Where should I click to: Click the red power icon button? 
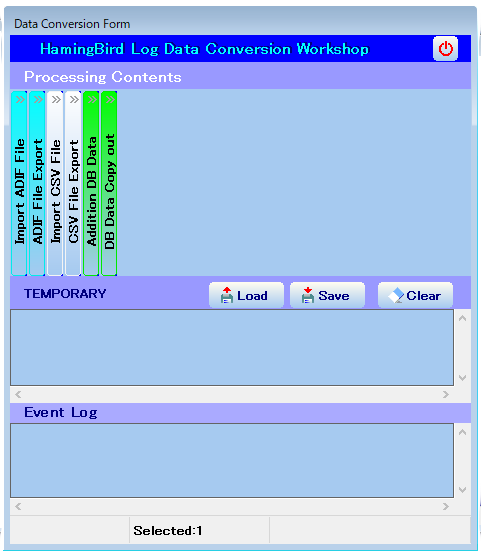coord(445,49)
